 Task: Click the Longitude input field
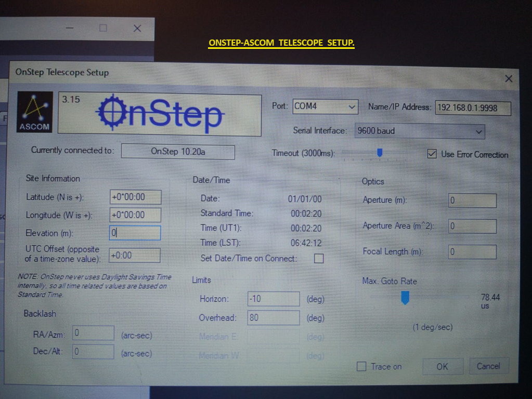pos(135,215)
